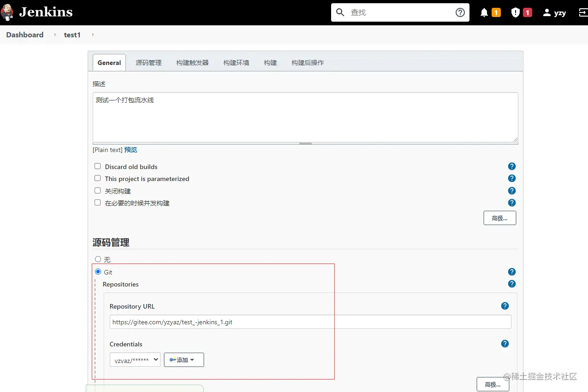Switch to the 构建环境 tab

click(x=236, y=63)
